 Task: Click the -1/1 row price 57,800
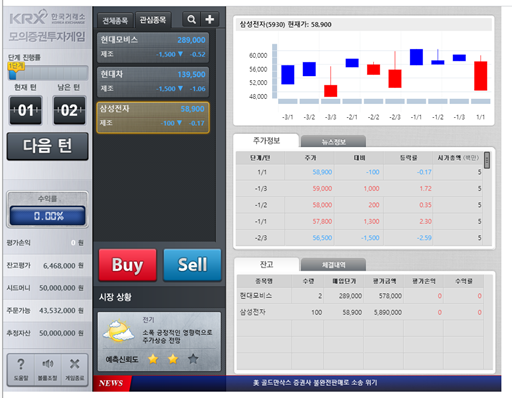pyautogui.click(x=322, y=221)
